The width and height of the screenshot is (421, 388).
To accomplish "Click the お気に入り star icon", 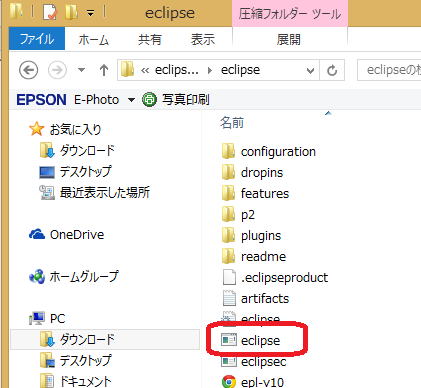I will coord(36,129).
